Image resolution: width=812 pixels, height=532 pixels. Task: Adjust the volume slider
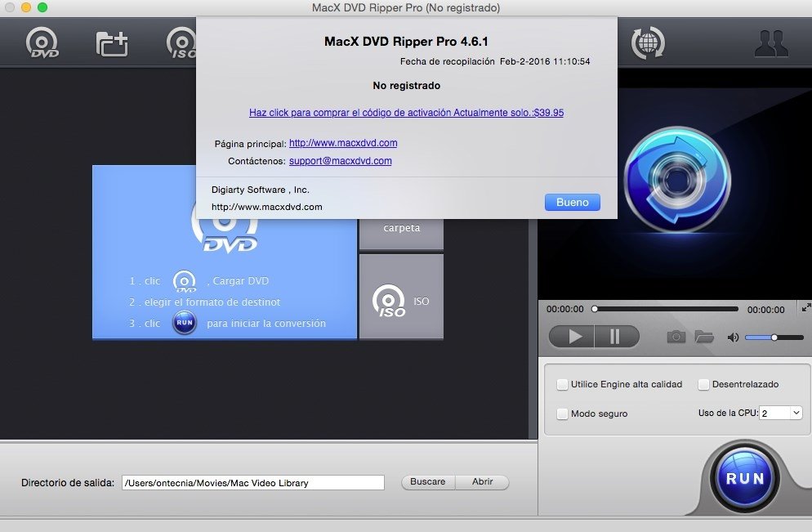pyautogui.click(x=774, y=338)
